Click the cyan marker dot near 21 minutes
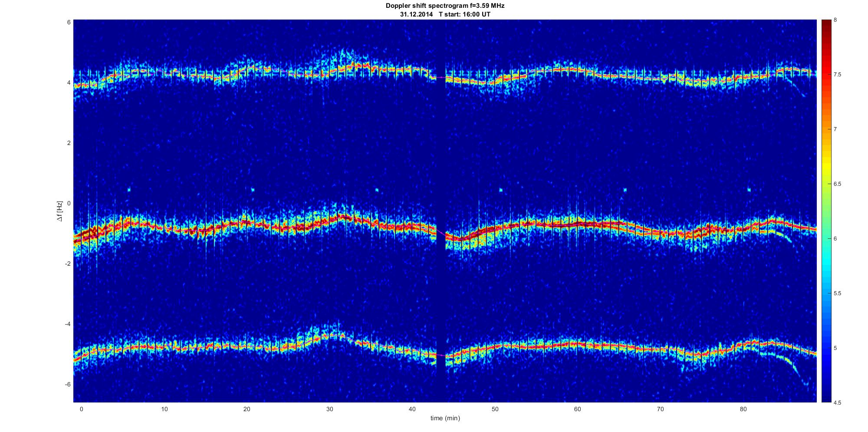Image resolution: width=868 pixels, height=432 pixels. coord(253,189)
